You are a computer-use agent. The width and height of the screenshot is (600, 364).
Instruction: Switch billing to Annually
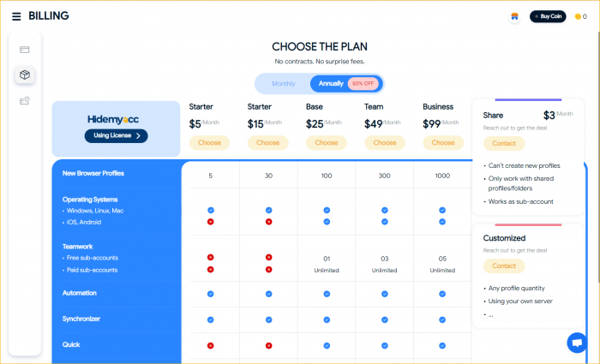coord(331,83)
